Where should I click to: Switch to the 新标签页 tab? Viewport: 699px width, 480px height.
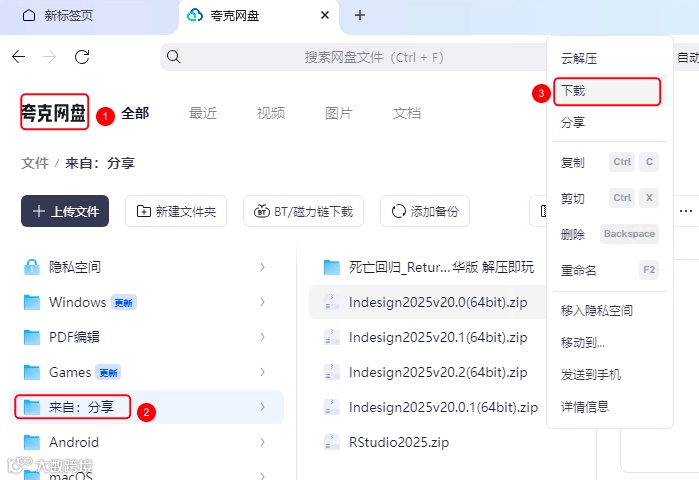click(68, 16)
